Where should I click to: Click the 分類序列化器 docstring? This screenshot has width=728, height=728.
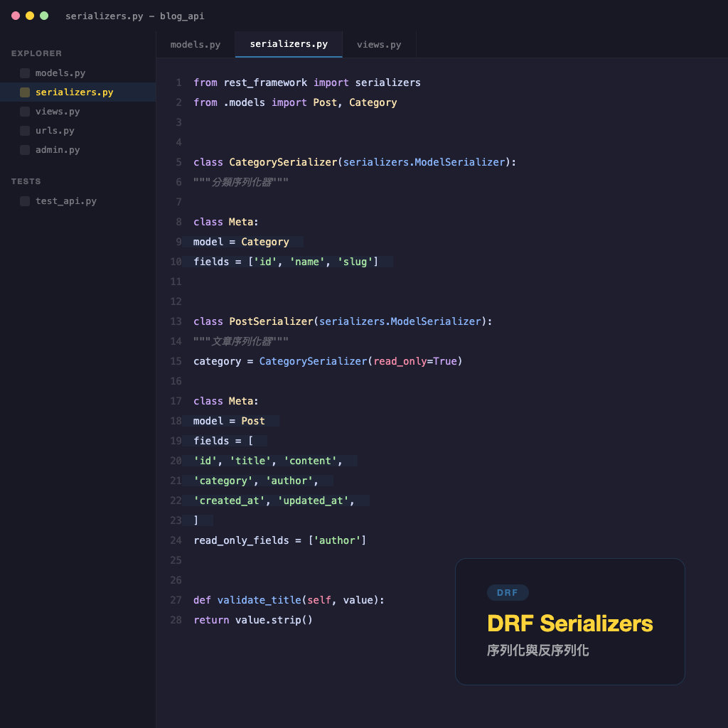pyautogui.click(x=241, y=182)
